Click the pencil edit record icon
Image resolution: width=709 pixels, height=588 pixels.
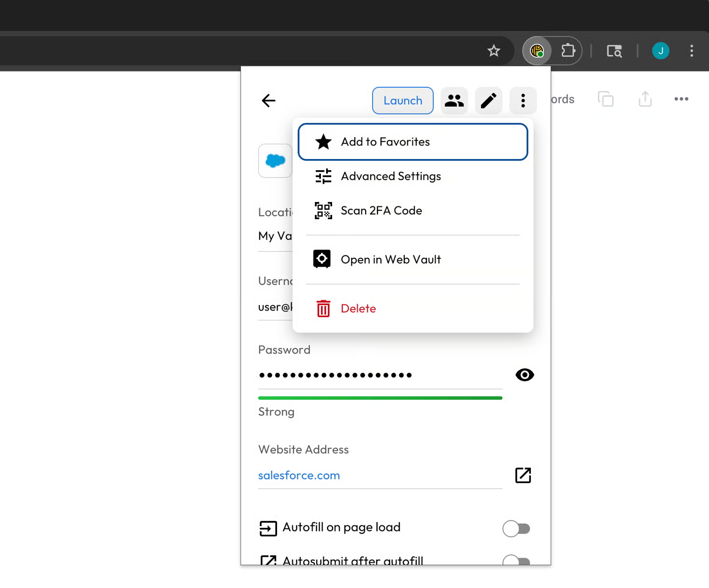tap(488, 101)
